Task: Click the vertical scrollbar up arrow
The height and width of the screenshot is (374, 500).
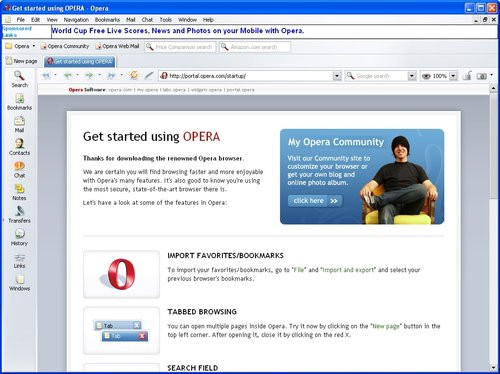Action: click(x=493, y=88)
